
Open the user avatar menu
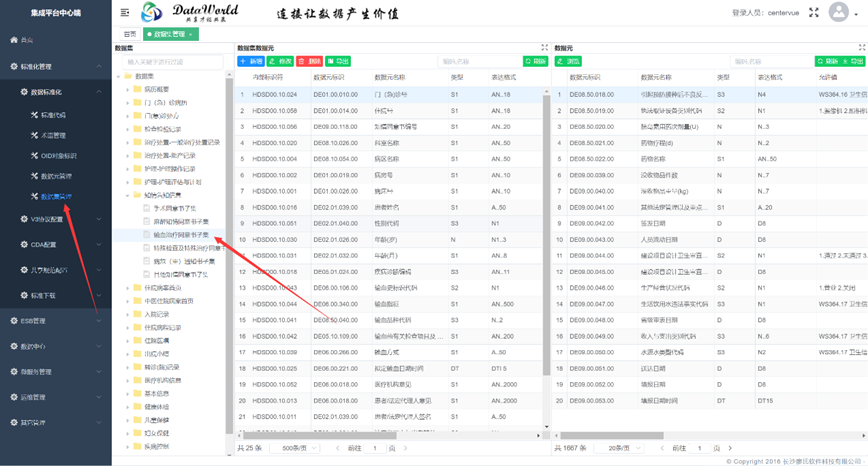click(x=839, y=12)
